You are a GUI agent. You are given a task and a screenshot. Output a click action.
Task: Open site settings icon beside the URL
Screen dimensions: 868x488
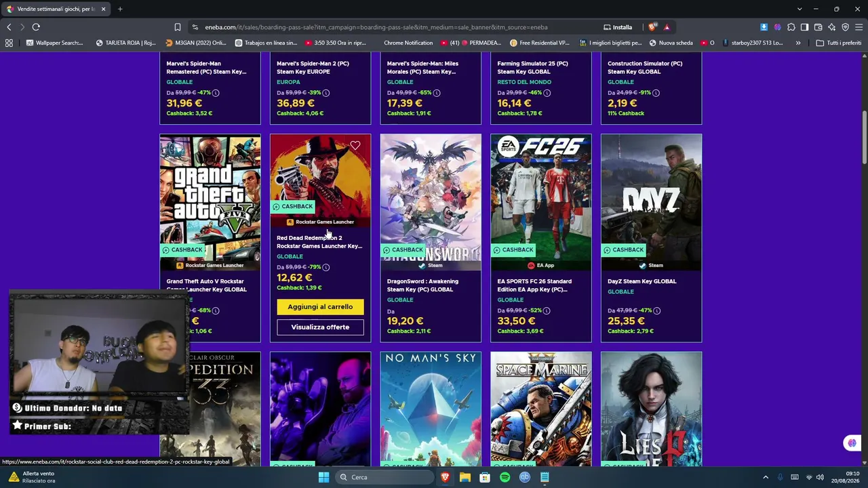[x=195, y=27]
